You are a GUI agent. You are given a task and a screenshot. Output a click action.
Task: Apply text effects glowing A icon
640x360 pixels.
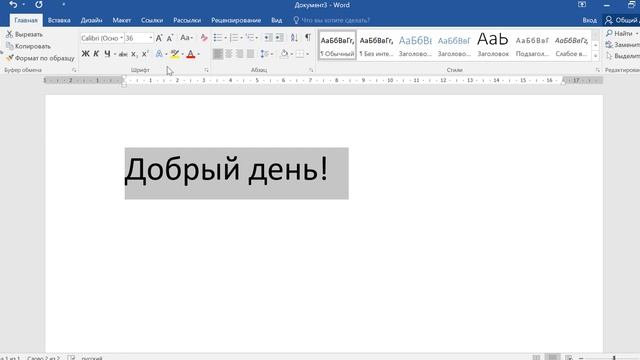(x=159, y=54)
